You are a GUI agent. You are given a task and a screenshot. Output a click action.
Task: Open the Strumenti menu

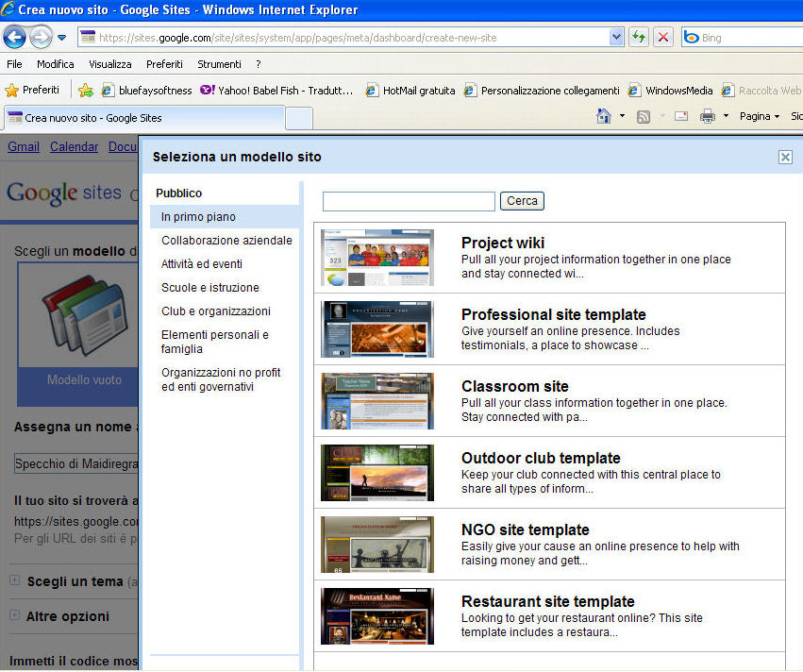[219, 64]
